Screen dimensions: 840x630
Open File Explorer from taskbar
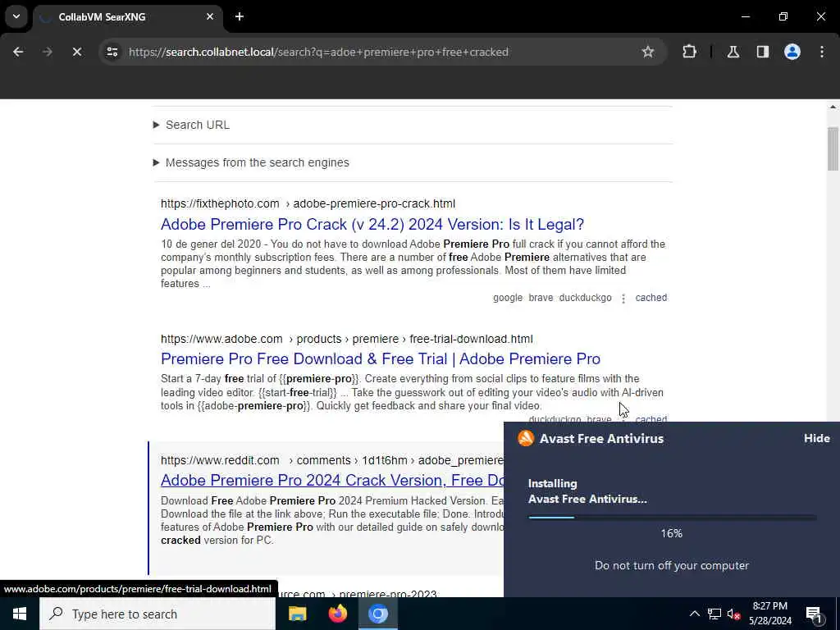pyautogui.click(x=297, y=614)
